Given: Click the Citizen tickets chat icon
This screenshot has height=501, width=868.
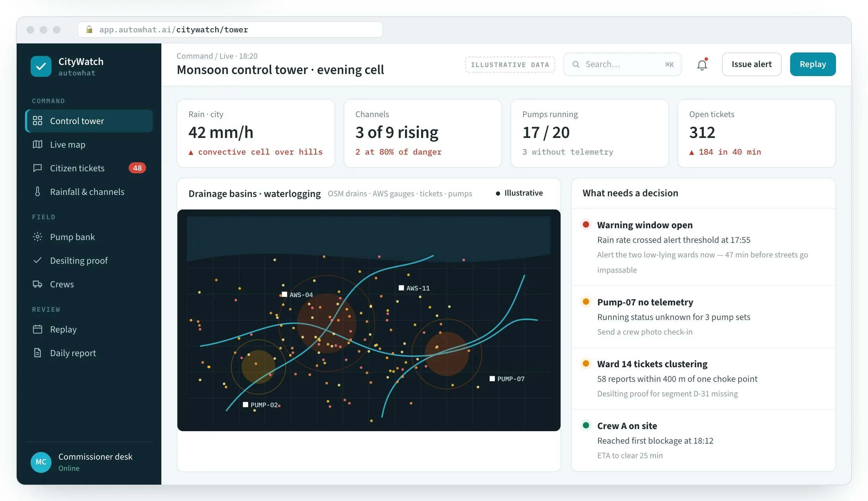Looking at the screenshot, I should (x=38, y=168).
